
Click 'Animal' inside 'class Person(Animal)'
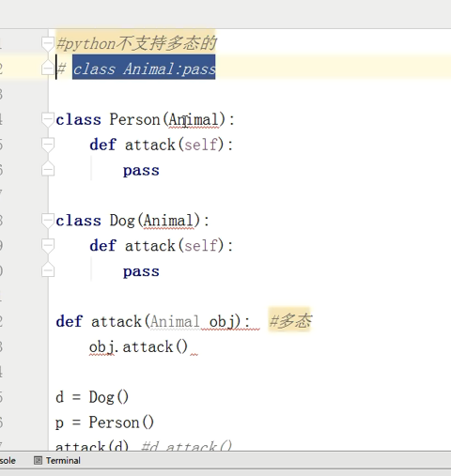[x=194, y=119]
